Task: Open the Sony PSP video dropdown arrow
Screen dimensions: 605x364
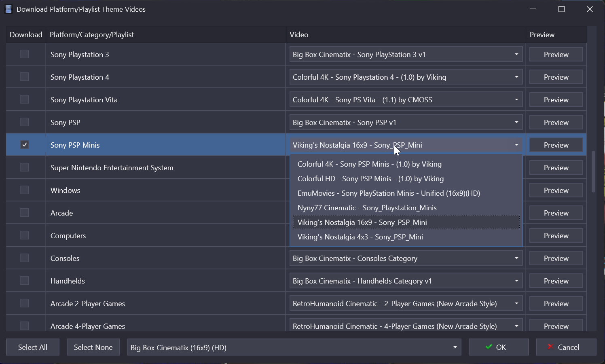Action: coord(516,123)
